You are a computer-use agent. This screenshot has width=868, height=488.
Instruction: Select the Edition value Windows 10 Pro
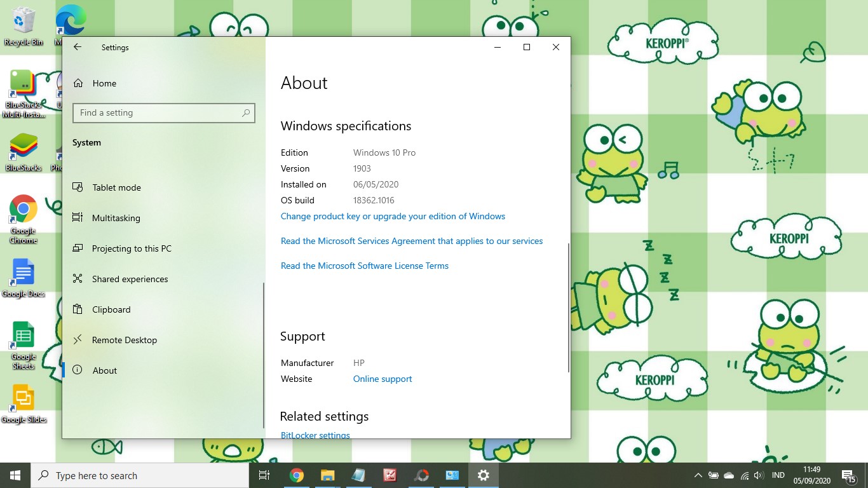[384, 152]
